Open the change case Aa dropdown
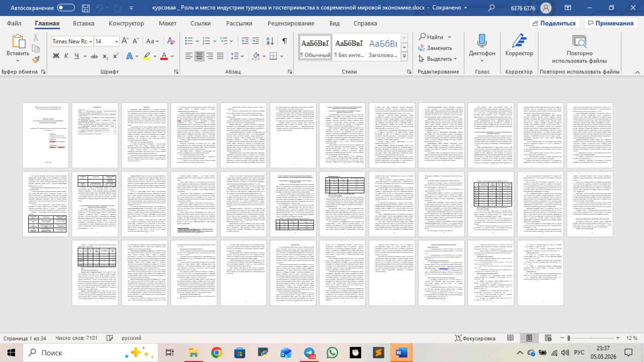This screenshot has height=362, width=644. (153, 41)
